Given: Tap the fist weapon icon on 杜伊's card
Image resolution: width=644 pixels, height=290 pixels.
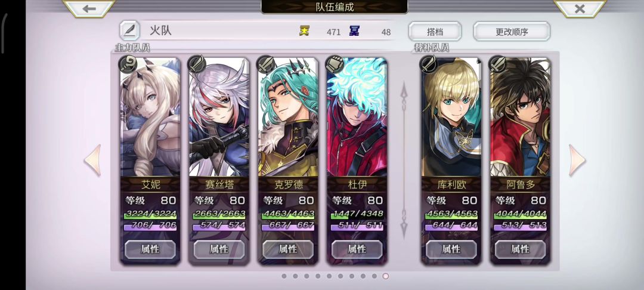Looking at the screenshot, I should point(335,64).
